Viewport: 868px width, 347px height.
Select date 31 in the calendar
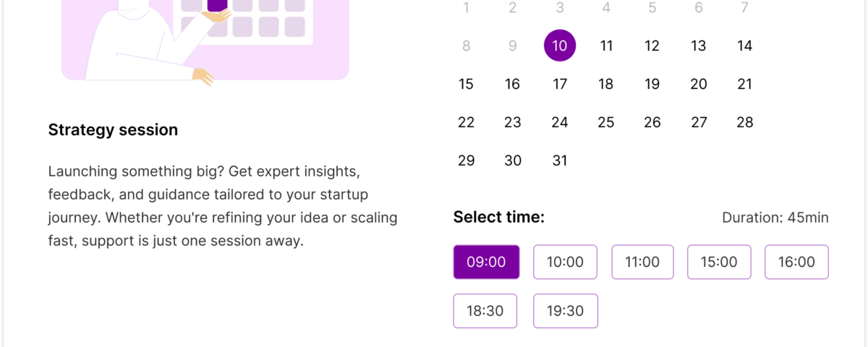tap(560, 161)
